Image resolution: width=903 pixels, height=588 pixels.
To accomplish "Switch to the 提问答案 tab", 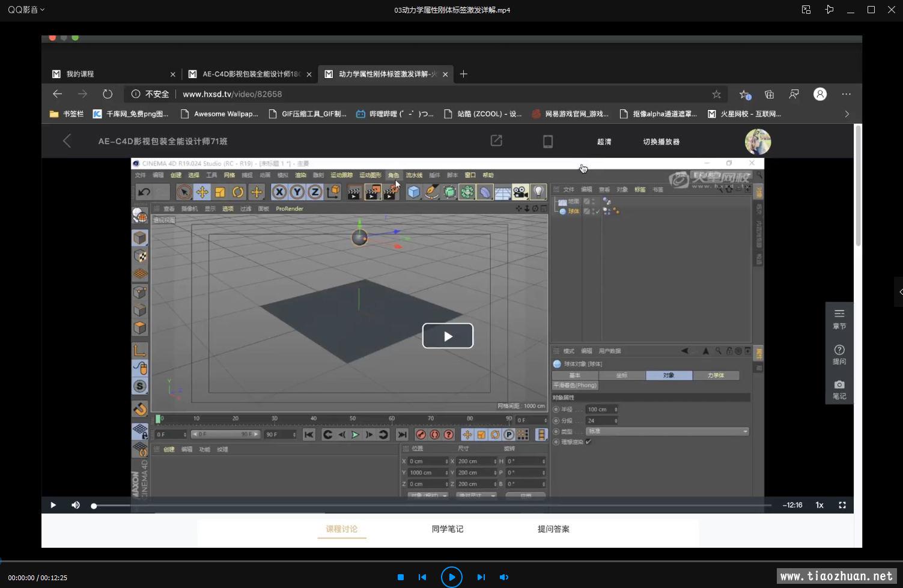I will (553, 529).
